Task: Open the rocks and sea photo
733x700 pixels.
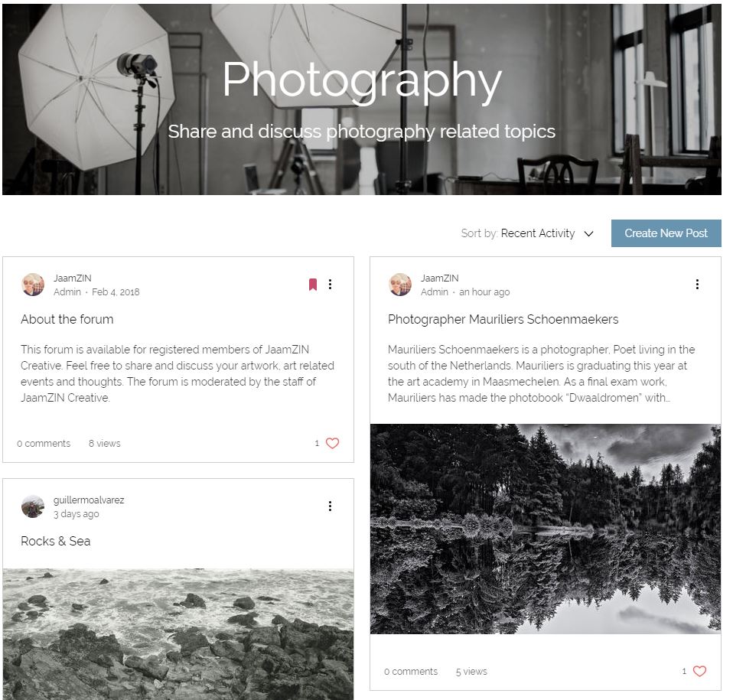Action: point(178,634)
